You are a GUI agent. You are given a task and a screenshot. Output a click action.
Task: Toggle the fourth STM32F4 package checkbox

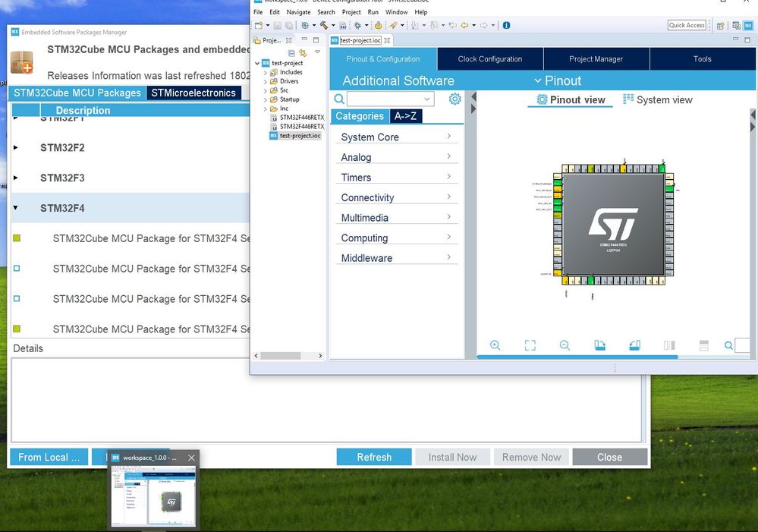pos(17,329)
